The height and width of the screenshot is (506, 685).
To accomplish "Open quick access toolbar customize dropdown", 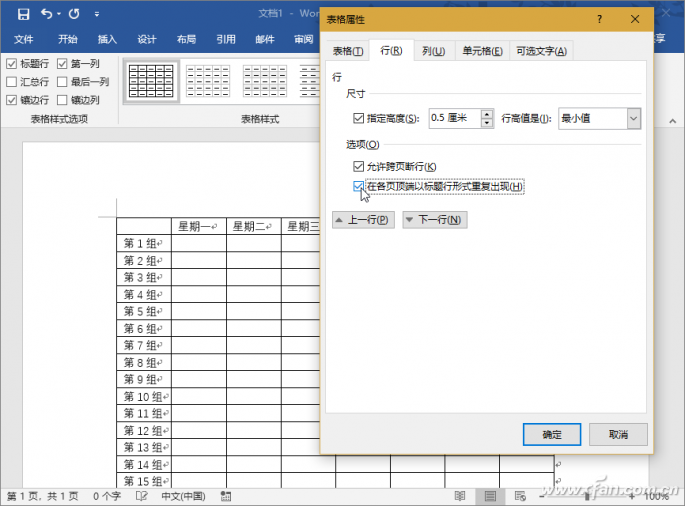I will pyautogui.click(x=97, y=15).
